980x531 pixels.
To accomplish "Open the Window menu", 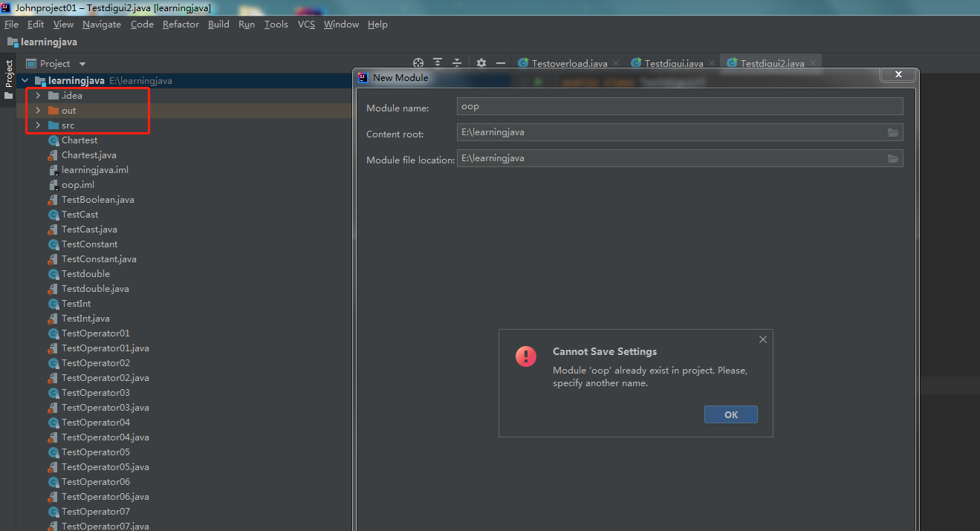I will (x=341, y=25).
